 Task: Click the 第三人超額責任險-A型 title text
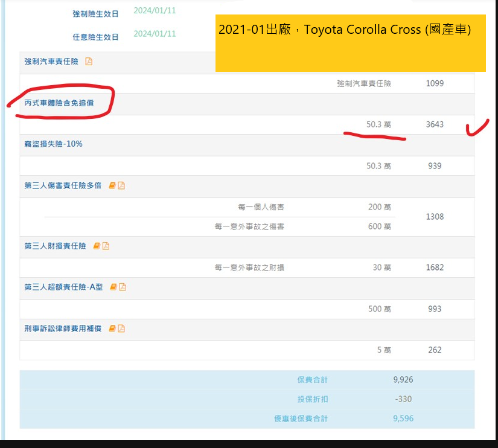[63, 287]
